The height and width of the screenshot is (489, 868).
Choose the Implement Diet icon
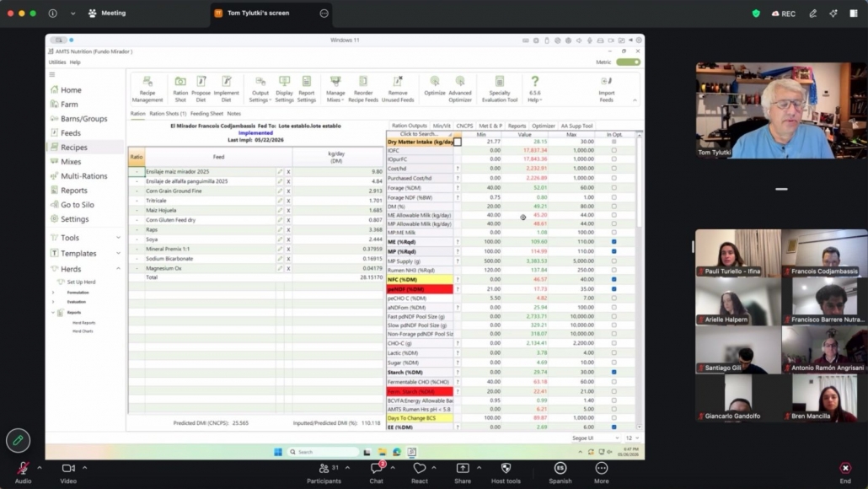(x=227, y=89)
